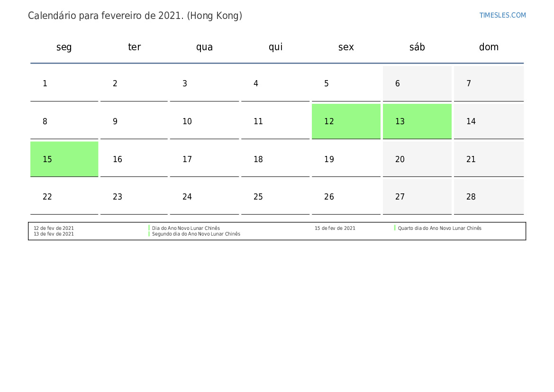Select the 'qui' weekday header
This screenshot has height=392, width=554.
click(276, 47)
